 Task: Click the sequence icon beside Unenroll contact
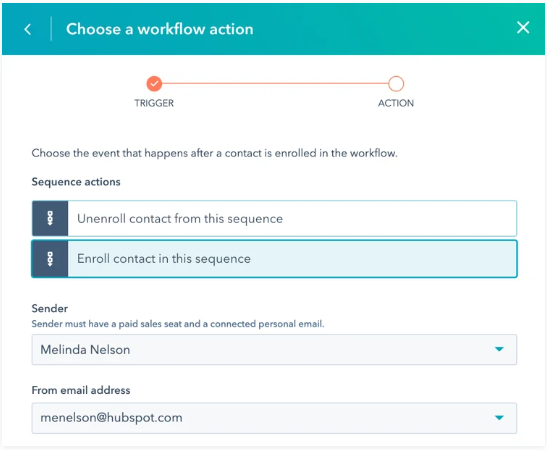(50, 218)
